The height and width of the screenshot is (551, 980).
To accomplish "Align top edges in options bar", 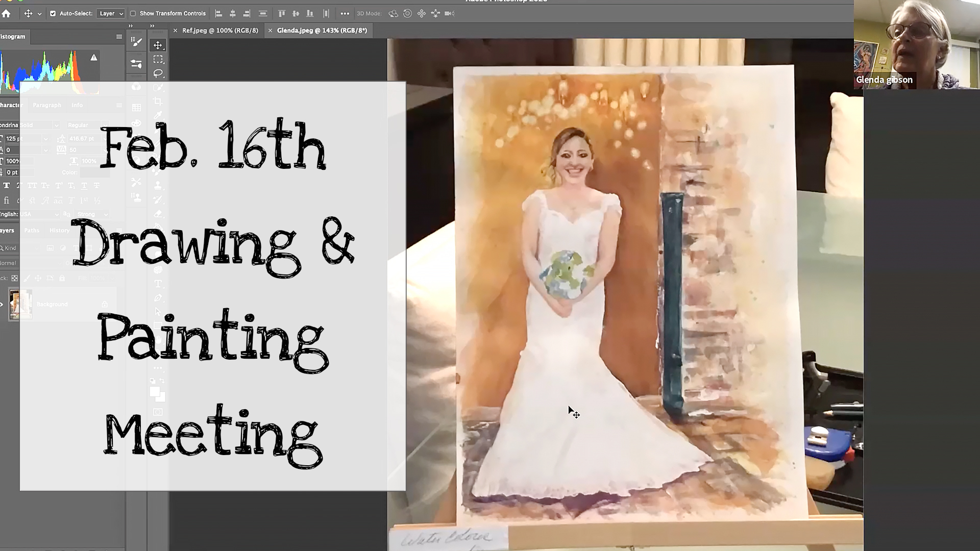I will (x=281, y=14).
